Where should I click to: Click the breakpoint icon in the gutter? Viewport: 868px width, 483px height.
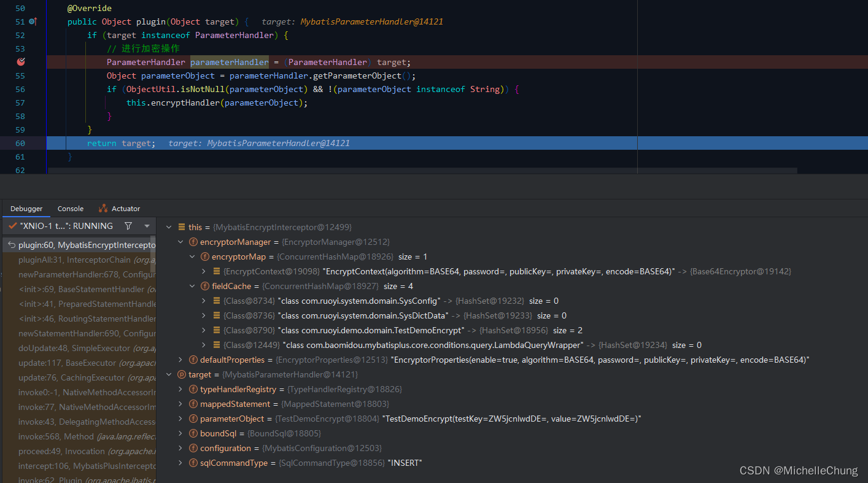click(21, 62)
